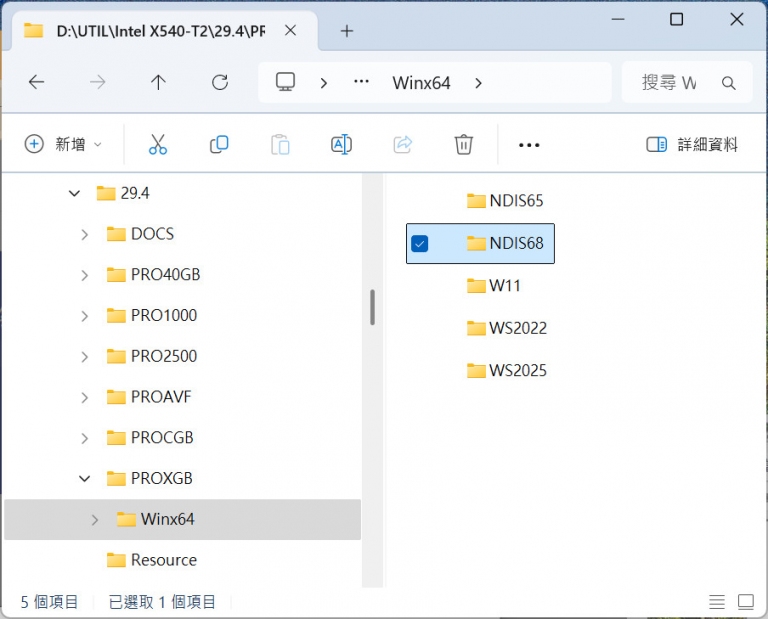
Task: Collapse the 29.4 tree node
Action: [x=74, y=193]
